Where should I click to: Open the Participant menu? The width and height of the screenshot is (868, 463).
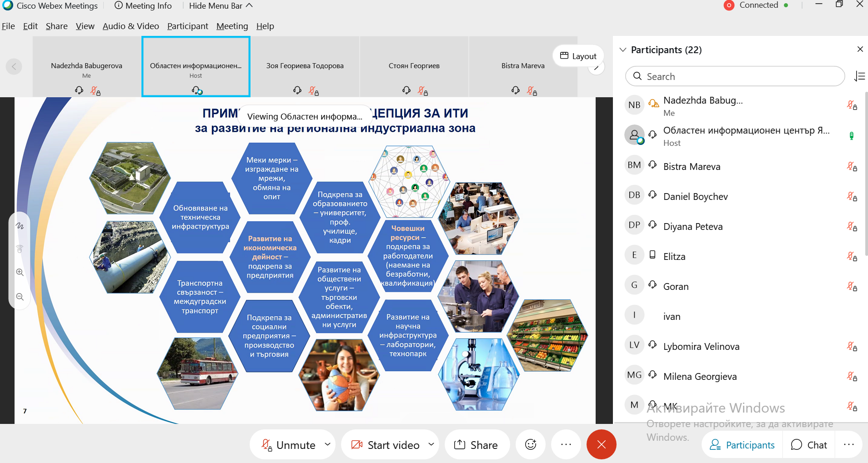[x=187, y=26]
